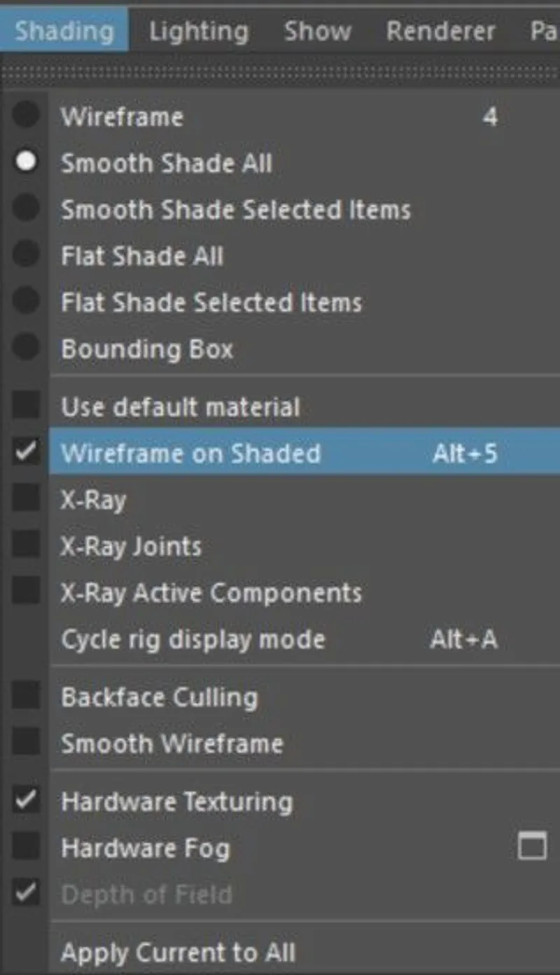
Task: Enable X-Ray mode
Action: tap(95, 499)
